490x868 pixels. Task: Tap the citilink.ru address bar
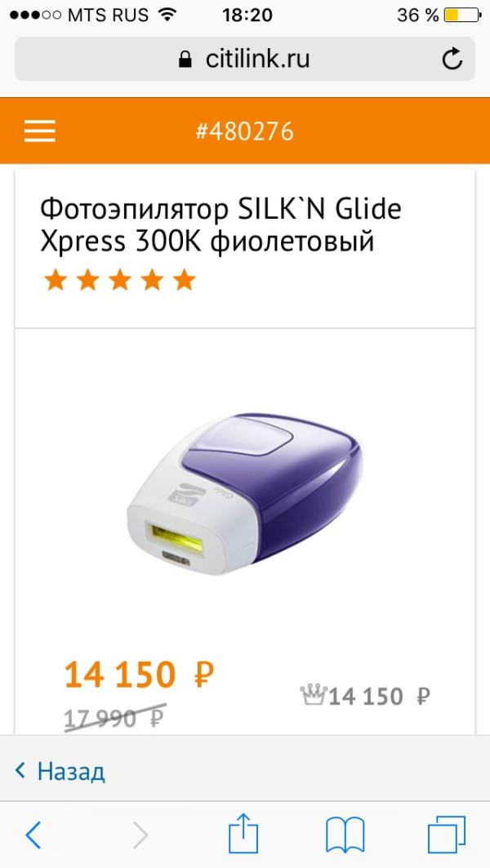coord(245,59)
